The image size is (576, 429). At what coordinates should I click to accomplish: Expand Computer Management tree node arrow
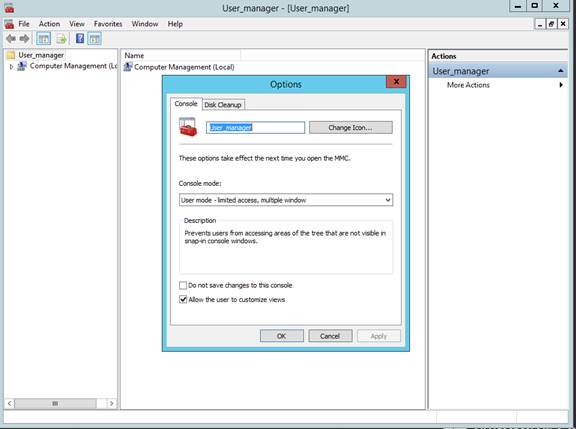coord(11,66)
